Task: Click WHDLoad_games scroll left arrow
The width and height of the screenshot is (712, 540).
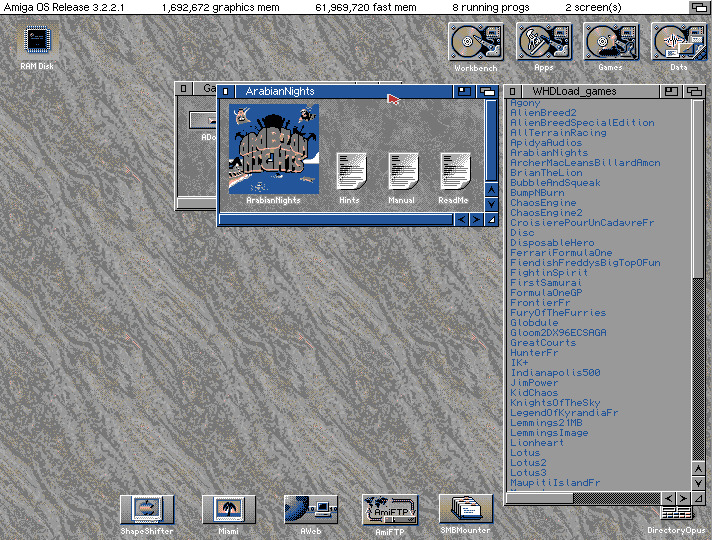Action: (x=668, y=498)
